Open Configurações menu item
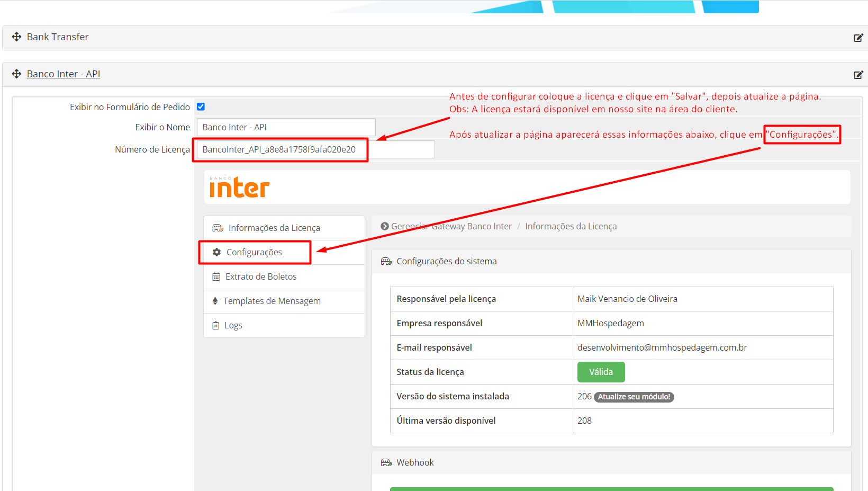868x491 pixels. point(284,252)
